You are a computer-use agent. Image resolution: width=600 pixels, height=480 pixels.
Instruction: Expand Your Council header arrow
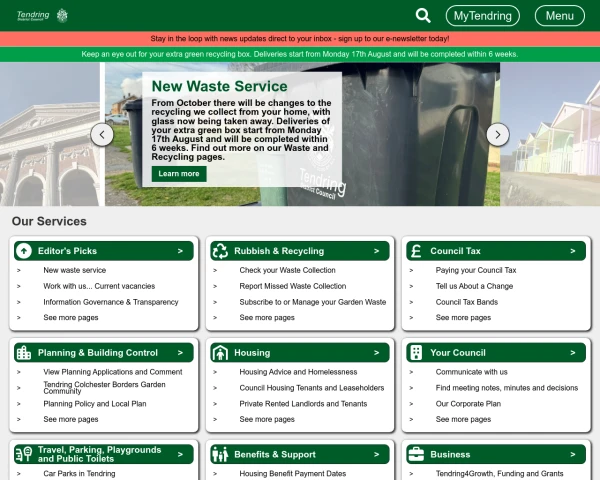(x=573, y=353)
